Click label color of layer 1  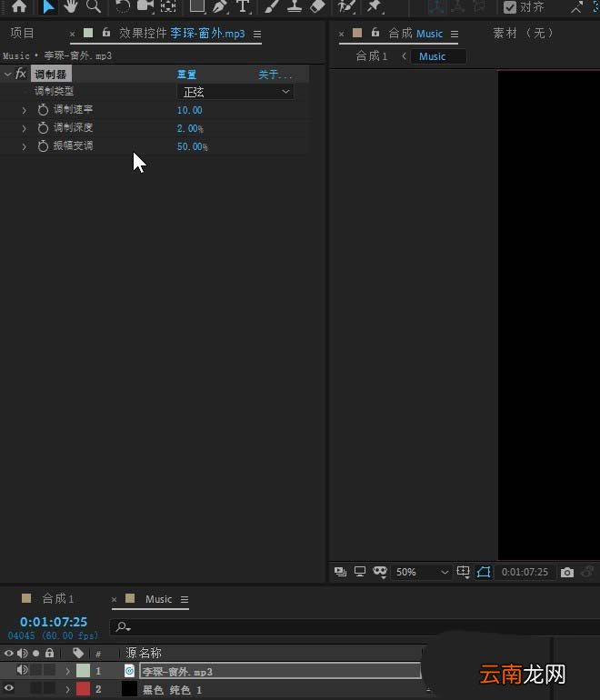pyautogui.click(x=83, y=671)
